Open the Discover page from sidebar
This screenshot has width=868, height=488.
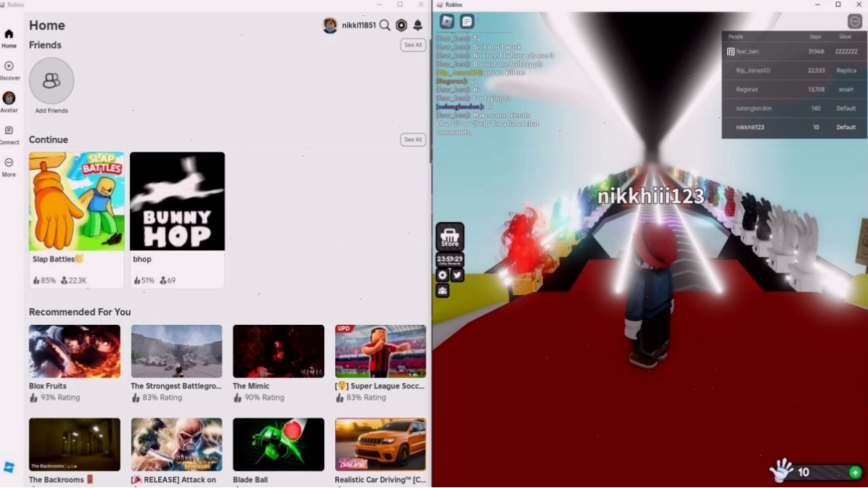click(x=9, y=71)
